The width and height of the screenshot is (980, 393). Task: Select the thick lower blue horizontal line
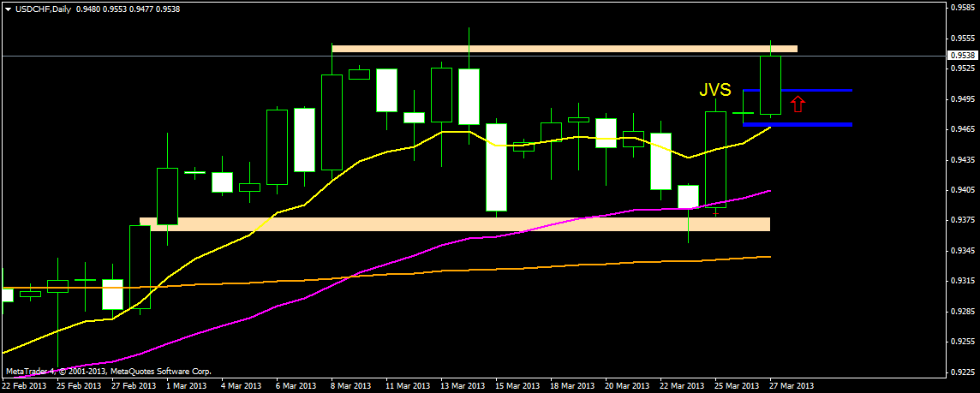[x=798, y=125]
